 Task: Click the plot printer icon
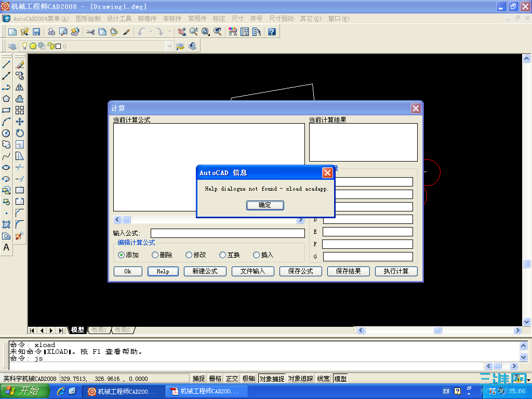pos(51,32)
